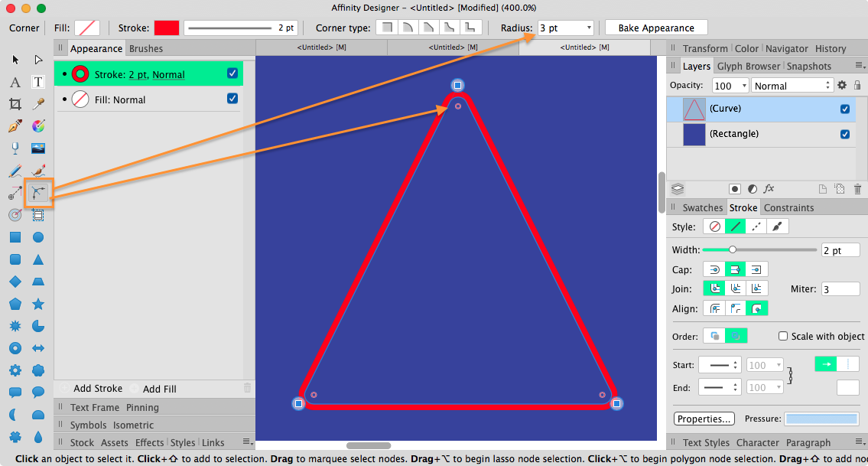
Task: Toggle the Curve layer visibility checkbox
Action: pos(845,109)
